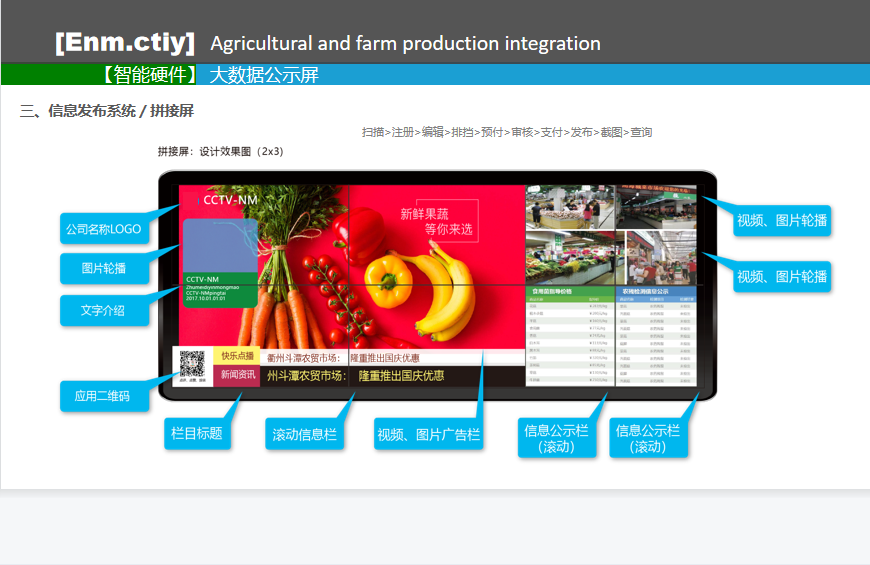Screen dimensions: 870x565
Task: Click the 公司名称LOGO callout label
Action: [104, 229]
